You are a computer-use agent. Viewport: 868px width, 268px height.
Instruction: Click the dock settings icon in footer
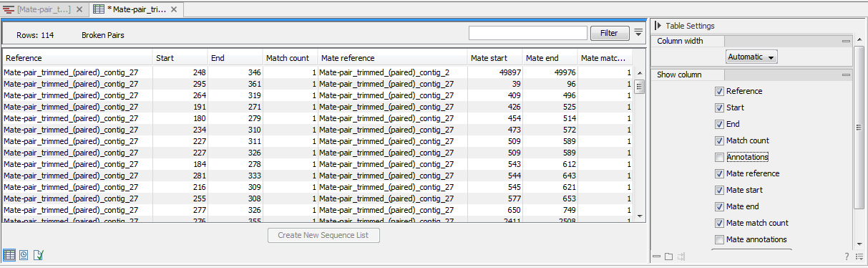point(681,257)
